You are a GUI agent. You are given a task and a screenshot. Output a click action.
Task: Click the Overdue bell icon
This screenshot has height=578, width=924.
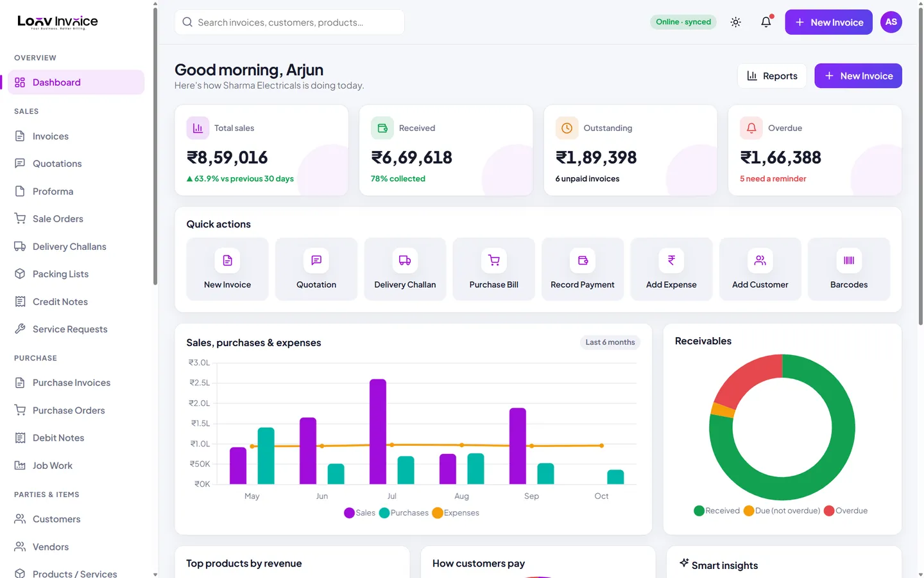(x=751, y=128)
